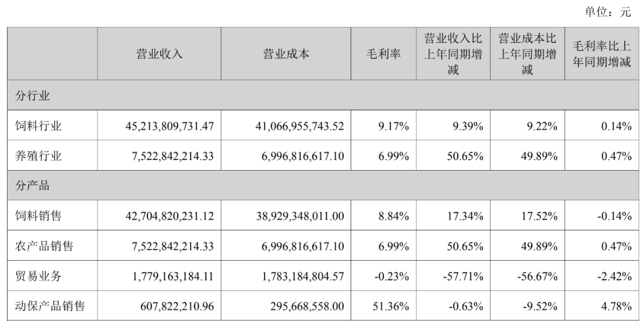
Task: Click the 动保产品销售 row label
Action: pyautogui.click(x=49, y=306)
